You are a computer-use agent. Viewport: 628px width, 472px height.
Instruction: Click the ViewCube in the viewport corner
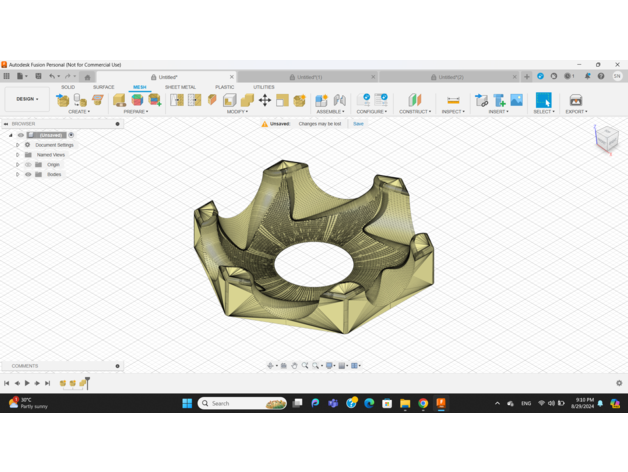[607, 138]
